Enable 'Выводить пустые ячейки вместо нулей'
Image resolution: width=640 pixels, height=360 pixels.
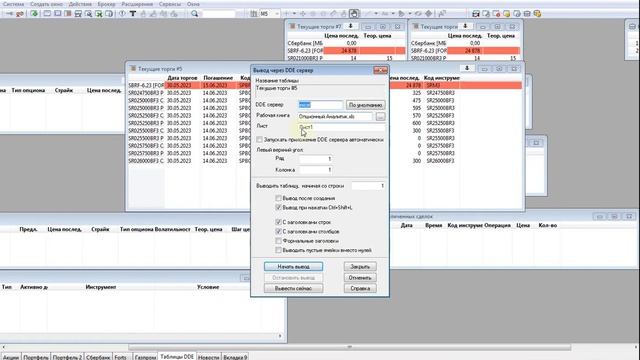click(x=278, y=250)
